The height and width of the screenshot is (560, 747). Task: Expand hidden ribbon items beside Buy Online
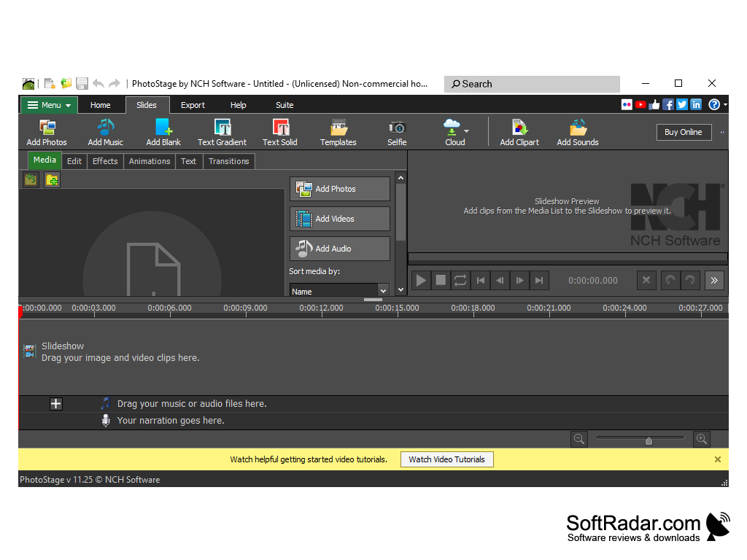pyautogui.click(x=722, y=133)
